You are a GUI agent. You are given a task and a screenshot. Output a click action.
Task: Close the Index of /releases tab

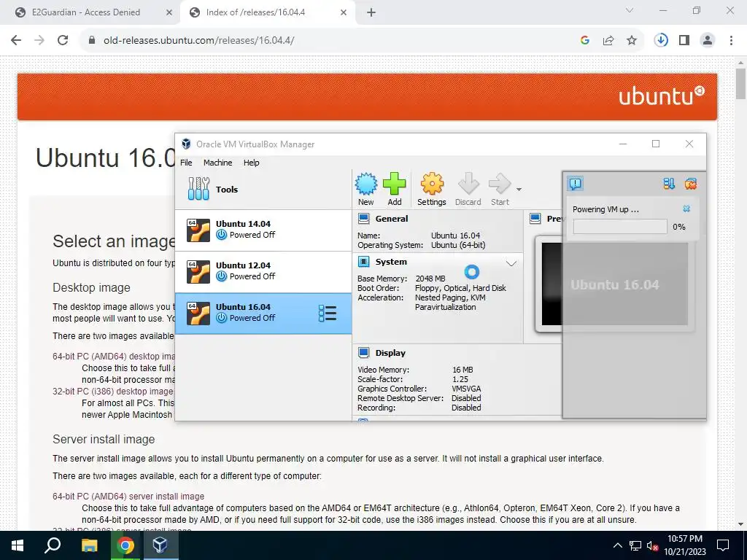click(x=344, y=13)
